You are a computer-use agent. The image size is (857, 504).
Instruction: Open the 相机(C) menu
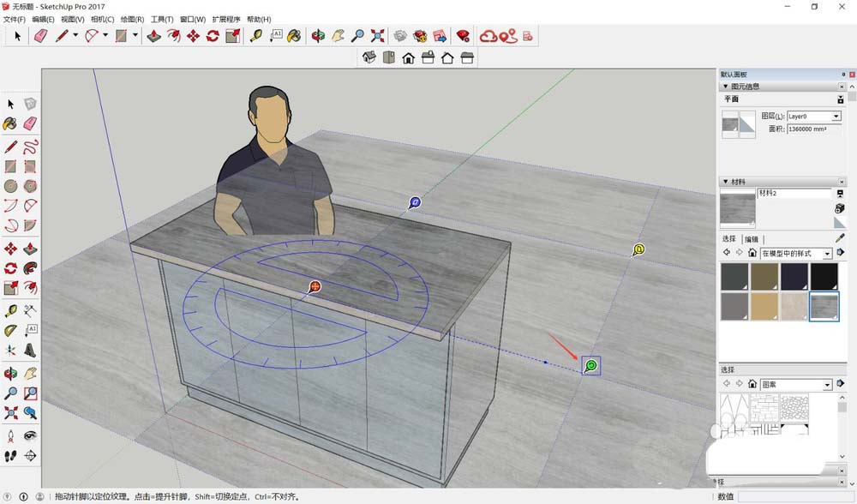102,19
